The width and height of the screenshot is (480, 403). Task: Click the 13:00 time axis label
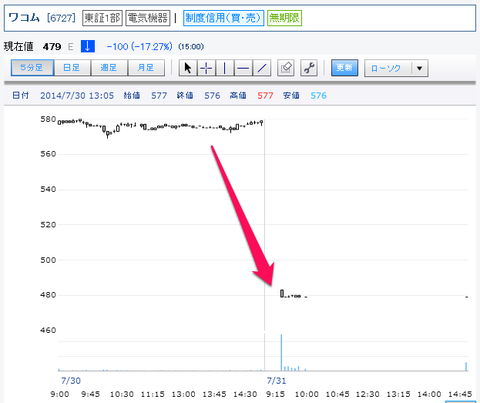pyautogui.click(x=183, y=394)
